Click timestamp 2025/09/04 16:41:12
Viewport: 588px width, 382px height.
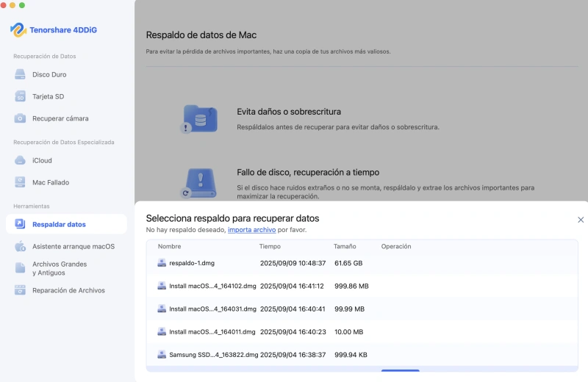point(292,286)
